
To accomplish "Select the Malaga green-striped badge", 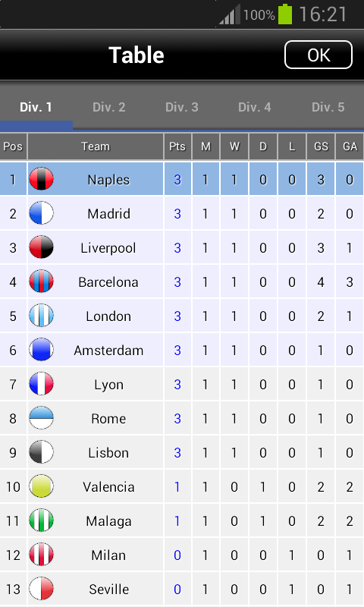I will click(x=42, y=521).
